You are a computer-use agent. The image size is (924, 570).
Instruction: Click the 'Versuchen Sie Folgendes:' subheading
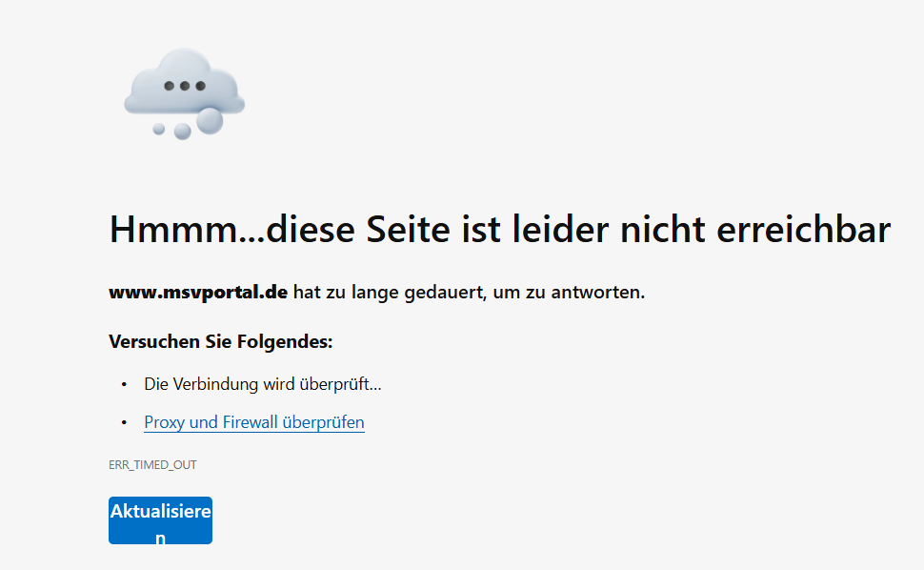pos(221,341)
